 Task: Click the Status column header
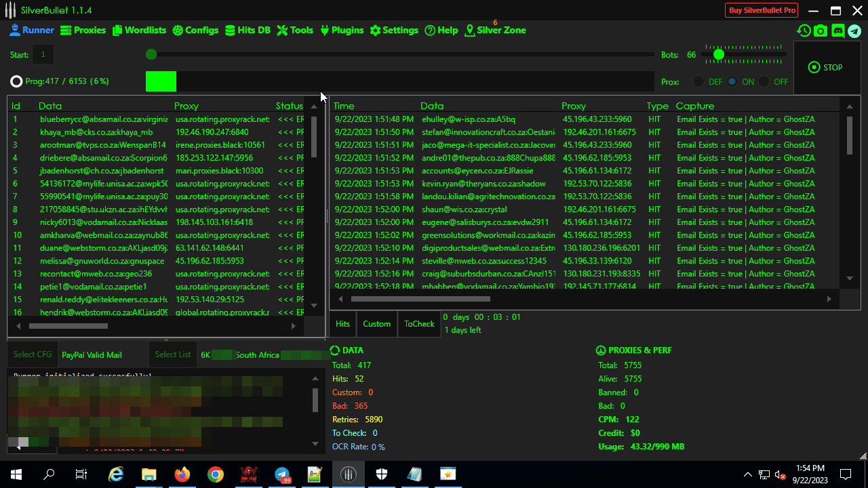[290, 106]
